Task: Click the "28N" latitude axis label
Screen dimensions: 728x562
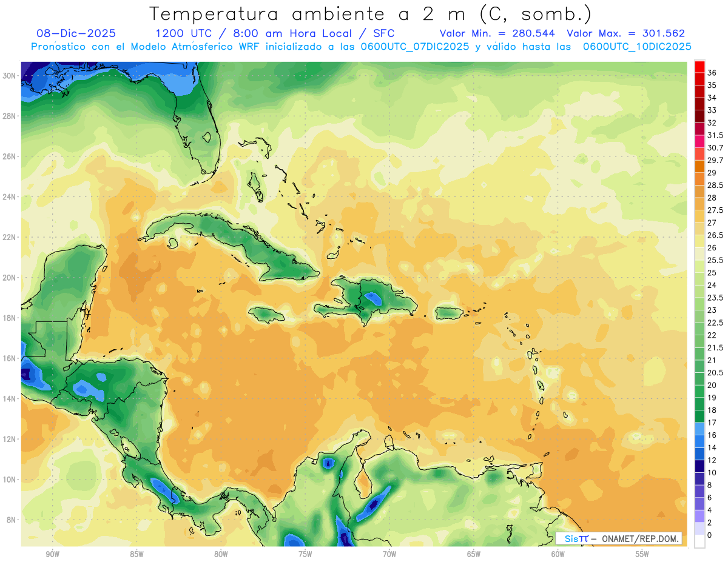Action: pyautogui.click(x=10, y=116)
